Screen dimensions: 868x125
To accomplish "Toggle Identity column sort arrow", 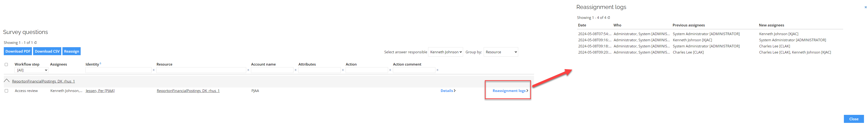I will 101,63.
